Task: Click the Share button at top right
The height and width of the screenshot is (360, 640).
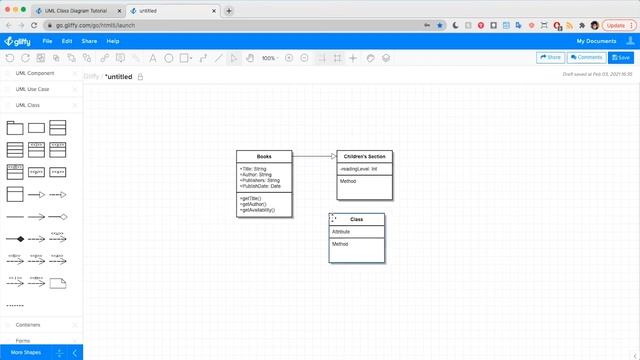Action: tap(550, 58)
